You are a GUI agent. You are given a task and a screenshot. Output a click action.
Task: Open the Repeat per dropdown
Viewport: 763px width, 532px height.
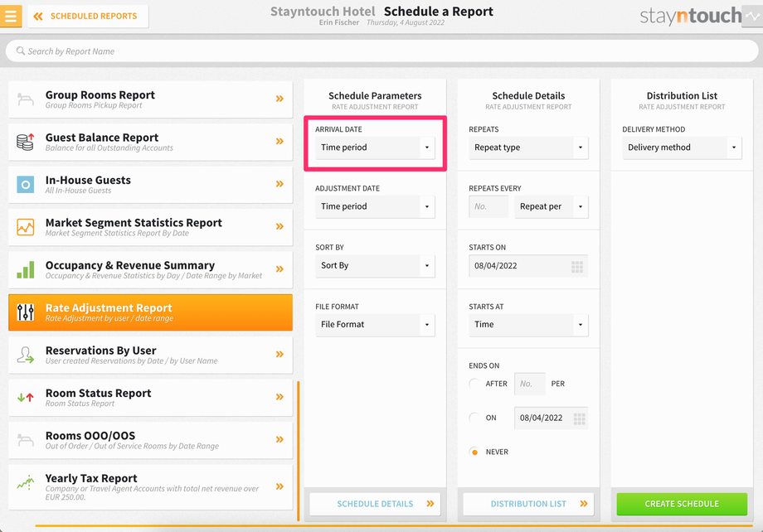552,206
